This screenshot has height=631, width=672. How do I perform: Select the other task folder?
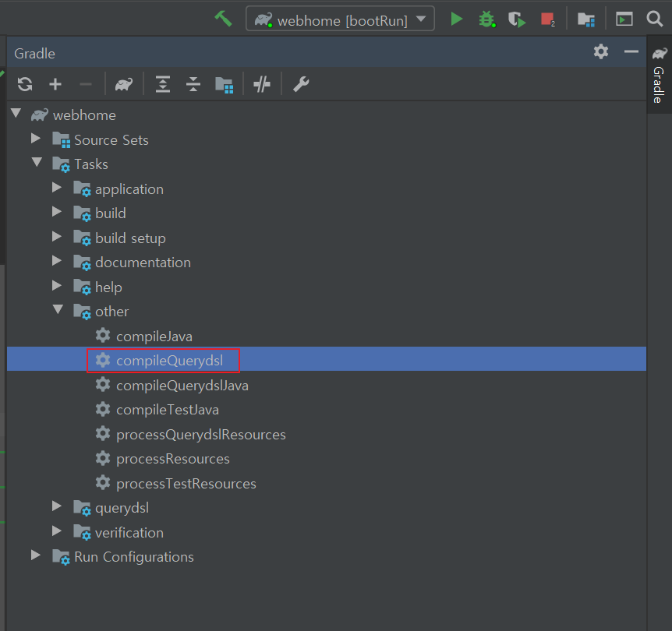coord(111,312)
